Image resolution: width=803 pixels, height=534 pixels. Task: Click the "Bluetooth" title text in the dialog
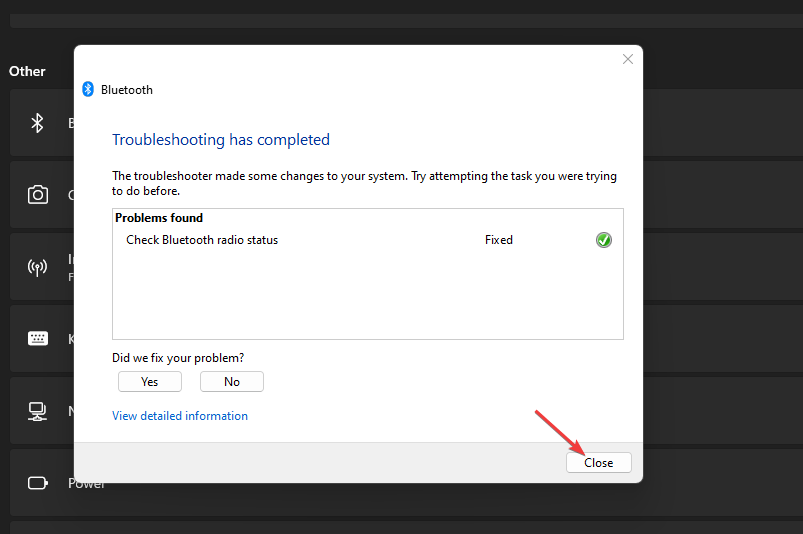[126, 90]
